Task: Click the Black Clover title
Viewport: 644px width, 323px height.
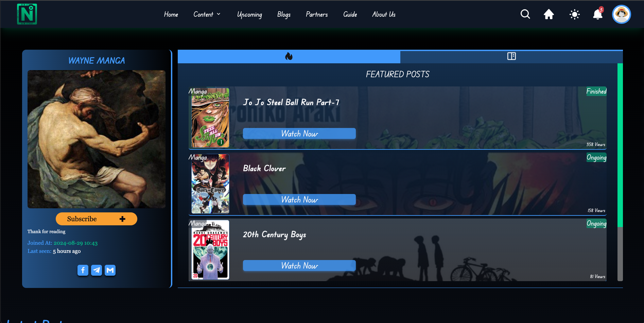Action: pos(264,168)
